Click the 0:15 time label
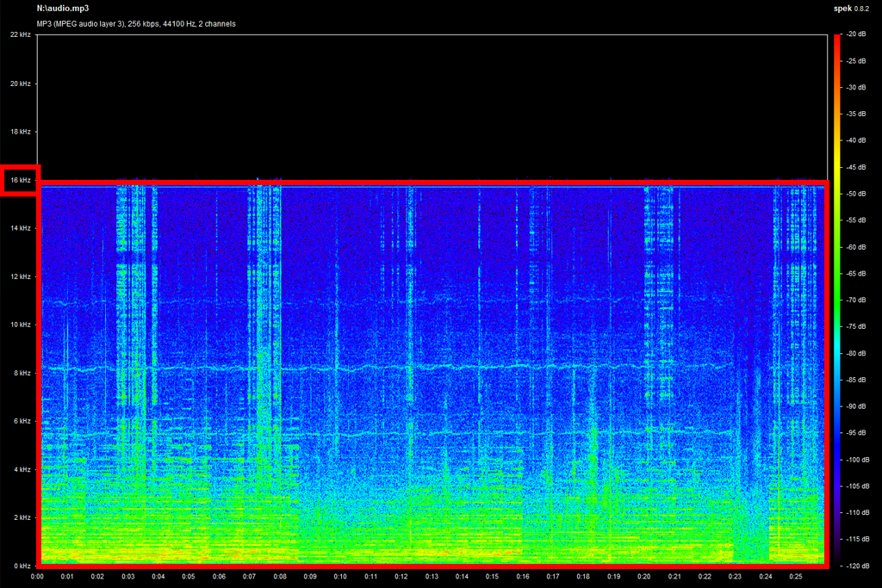Screen dimensions: 882x588 [x=492, y=576]
